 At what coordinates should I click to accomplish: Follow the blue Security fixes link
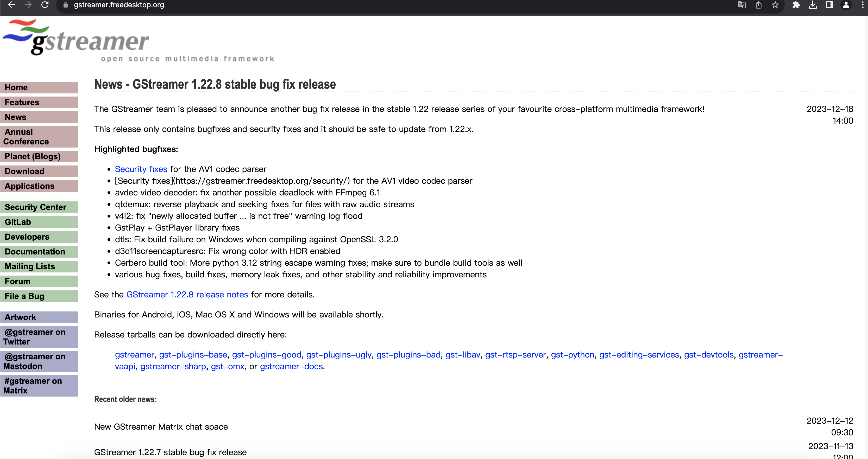coord(141,169)
